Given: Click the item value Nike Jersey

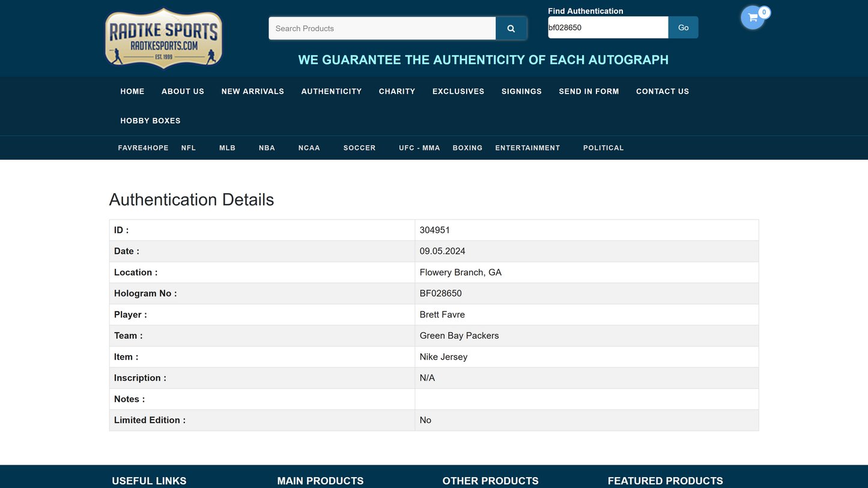Looking at the screenshot, I should [x=443, y=357].
